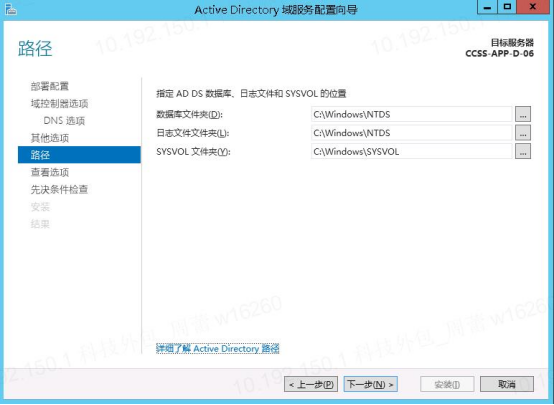This screenshot has height=405, width=554.
Task: Open the 详细了解 Active Directory 路径 link
Action: point(218,348)
